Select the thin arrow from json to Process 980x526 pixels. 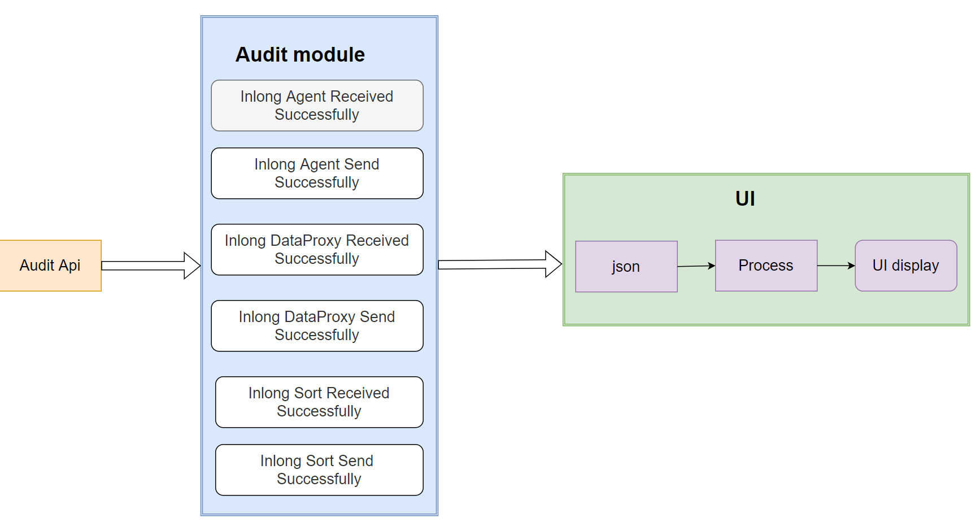(696, 266)
